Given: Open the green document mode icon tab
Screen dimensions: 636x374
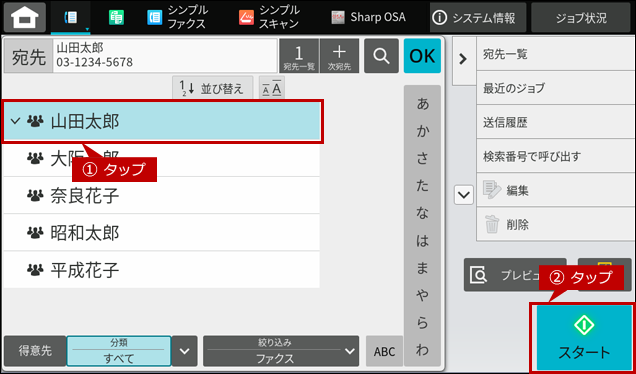Looking at the screenshot, I should pyautogui.click(x=116, y=17).
